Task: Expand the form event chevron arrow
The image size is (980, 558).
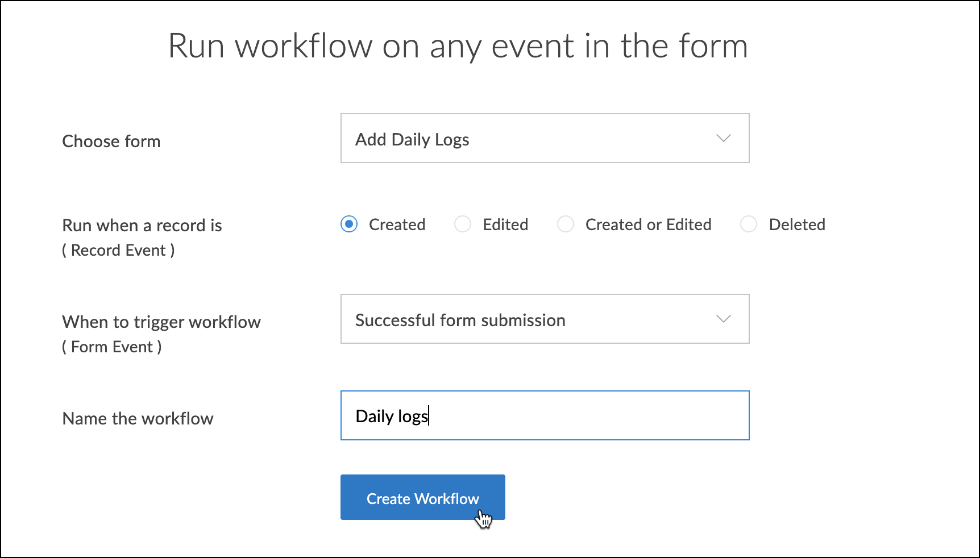Action: (723, 319)
